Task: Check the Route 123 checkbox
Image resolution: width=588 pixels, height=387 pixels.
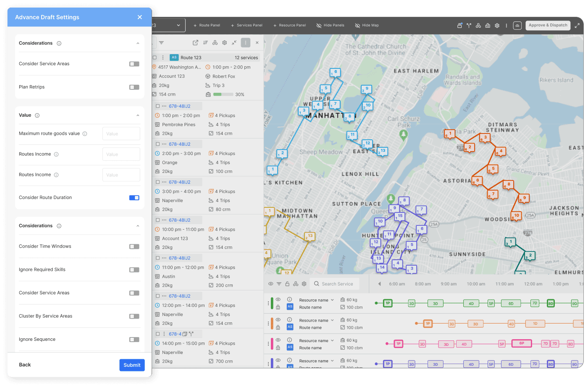Action: click(155, 58)
